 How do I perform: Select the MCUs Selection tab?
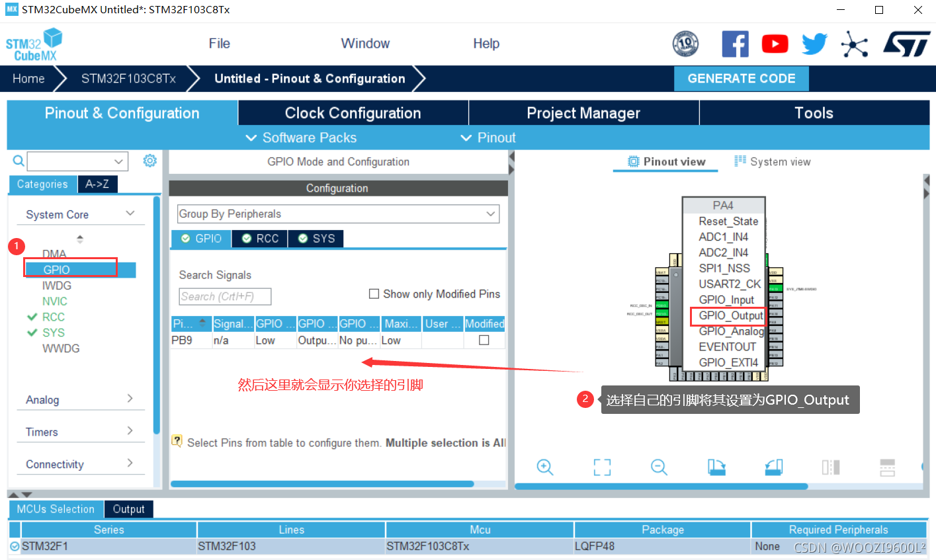56,509
